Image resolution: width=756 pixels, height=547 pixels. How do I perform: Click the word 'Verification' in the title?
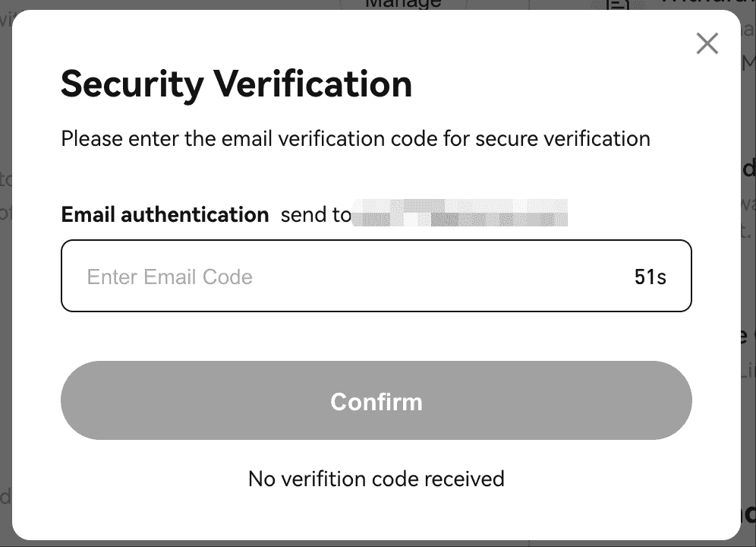point(313,84)
